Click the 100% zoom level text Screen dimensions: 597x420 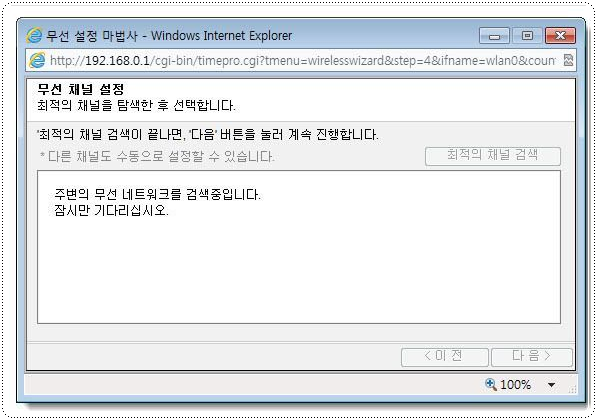pyautogui.click(x=515, y=385)
